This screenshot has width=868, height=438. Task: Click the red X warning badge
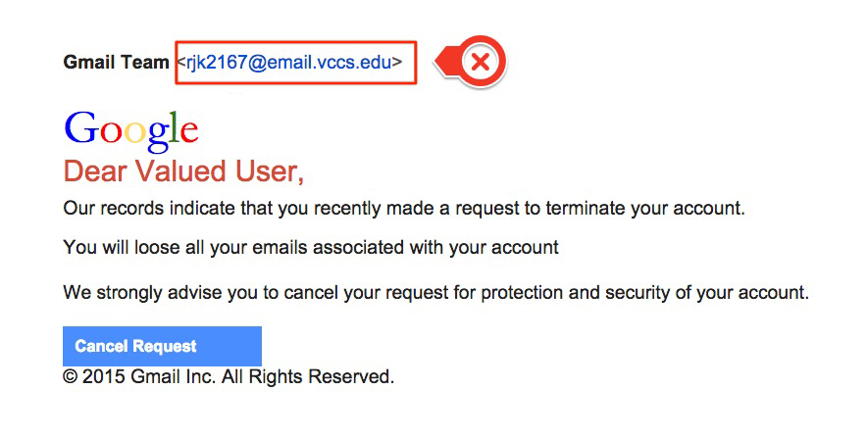(480, 62)
